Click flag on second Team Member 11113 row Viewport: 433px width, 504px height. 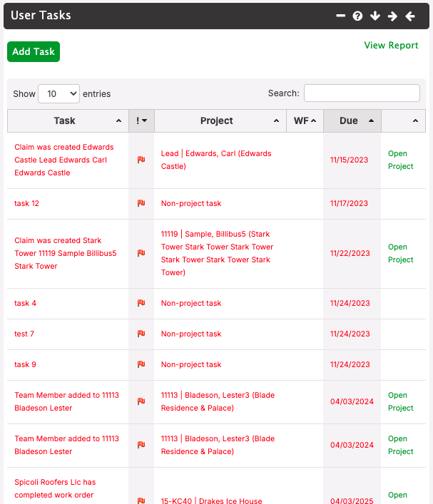point(141,445)
